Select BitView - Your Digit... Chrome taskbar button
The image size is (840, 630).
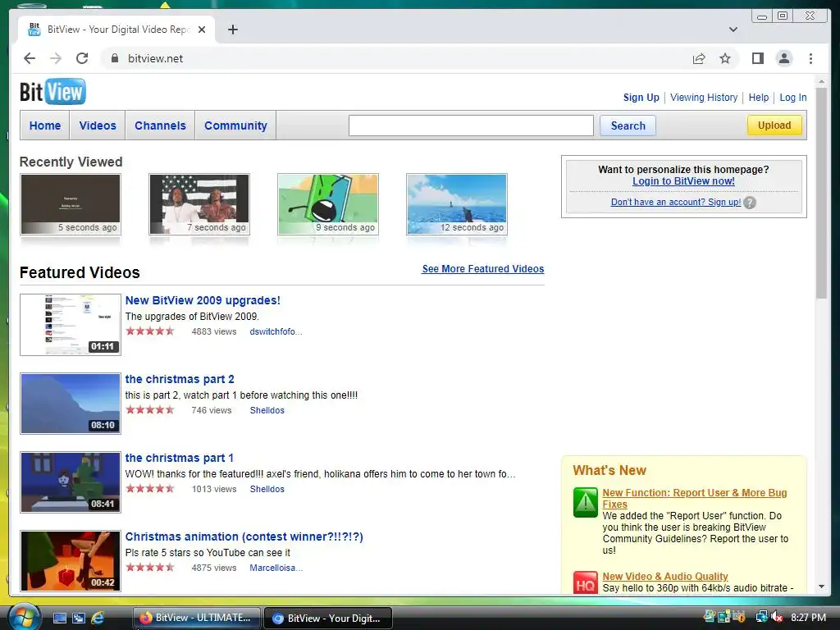point(328,618)
